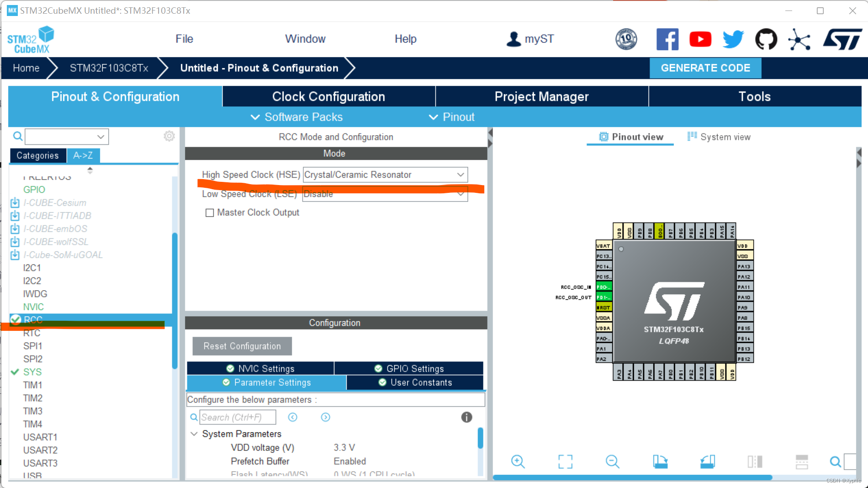Toggle split view icon in pinout toolbar
The height and width of the screenshot is (488, 868).
(755, 461)
